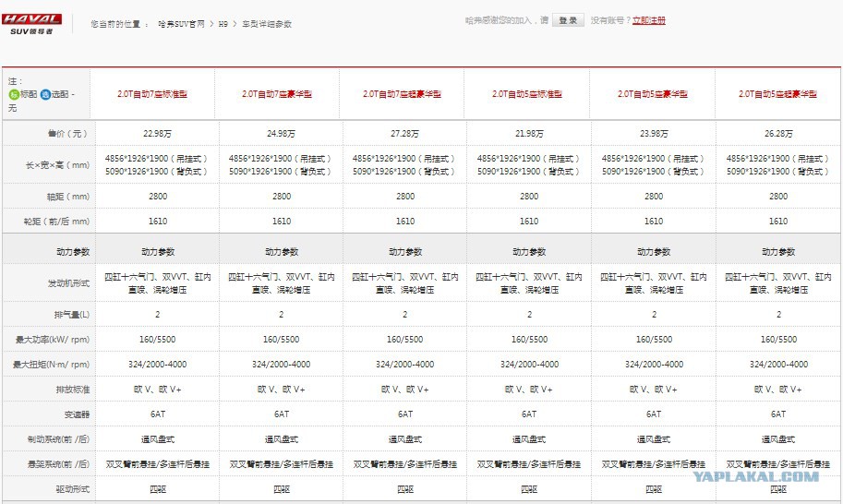This screenshot has width=843, height=504.
Task: Click suspension cell in 2.0T自动7座豪华型 column
Action: coord(282,464)
